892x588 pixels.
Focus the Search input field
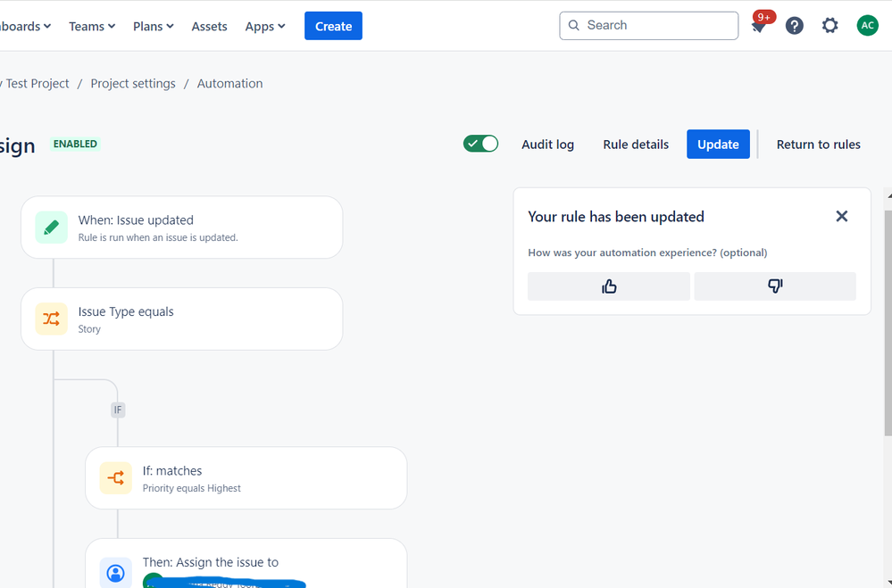point(648,26)
